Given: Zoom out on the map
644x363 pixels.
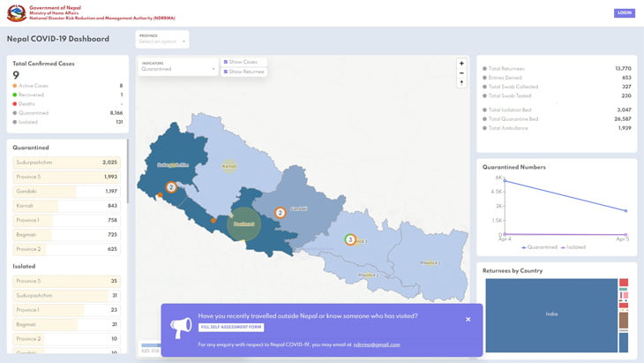Looking at the screenshot, I should point(461,73).
